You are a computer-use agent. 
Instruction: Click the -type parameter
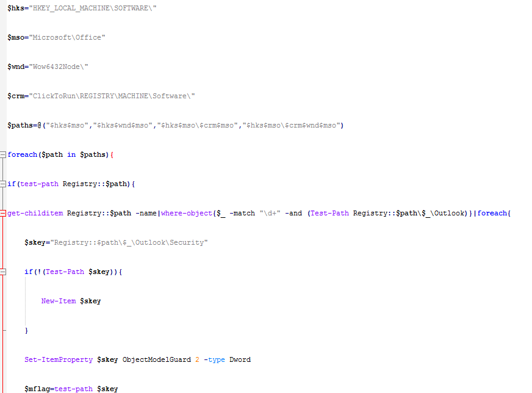(x=214, y=359)
